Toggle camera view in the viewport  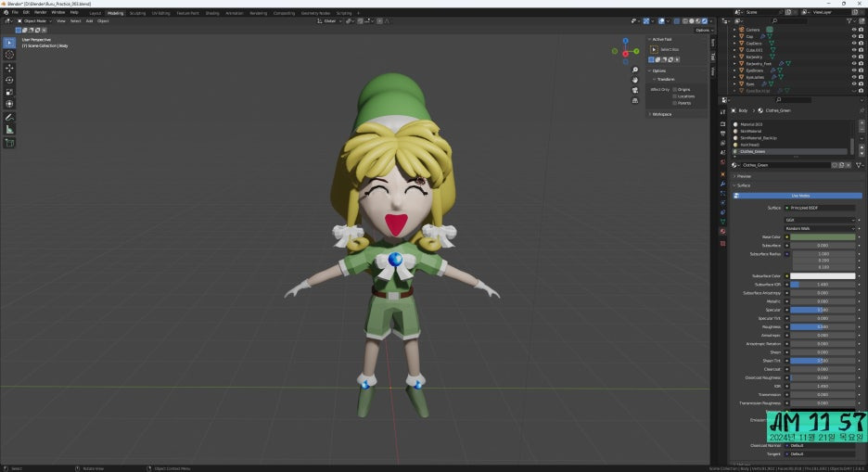coord(635,90)
